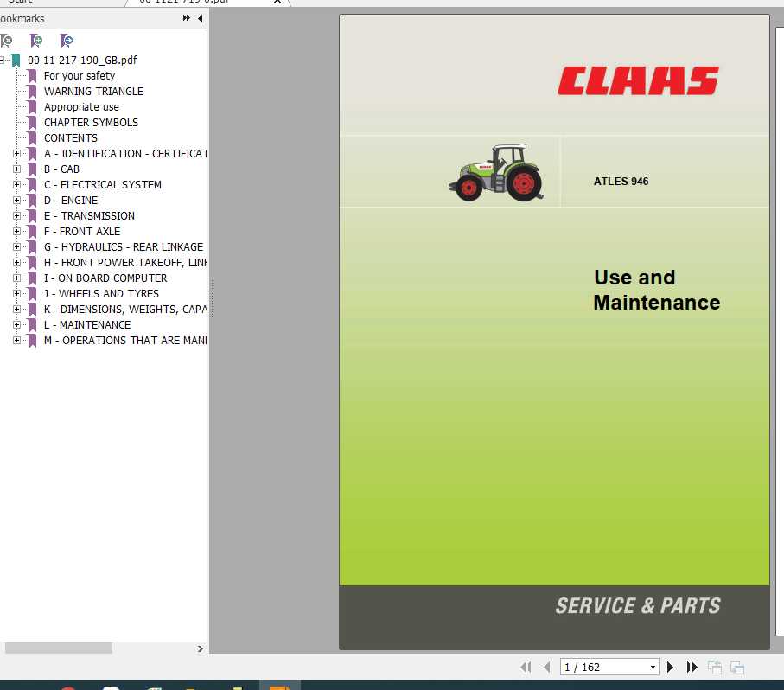Select the delete bookmark icon

pos(8,41)
